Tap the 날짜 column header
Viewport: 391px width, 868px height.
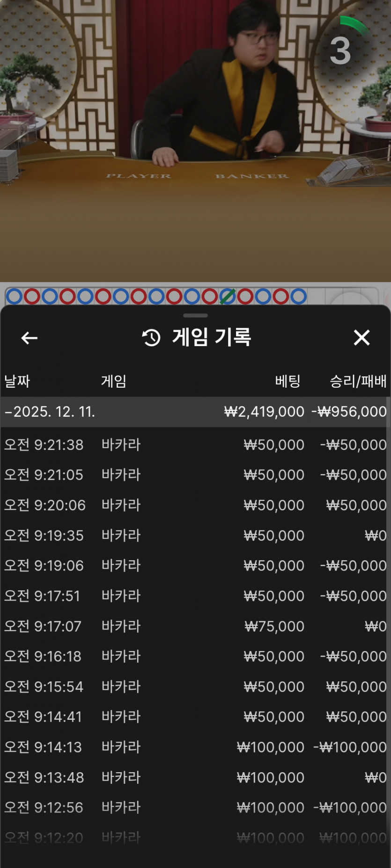[x=17, y=381]
